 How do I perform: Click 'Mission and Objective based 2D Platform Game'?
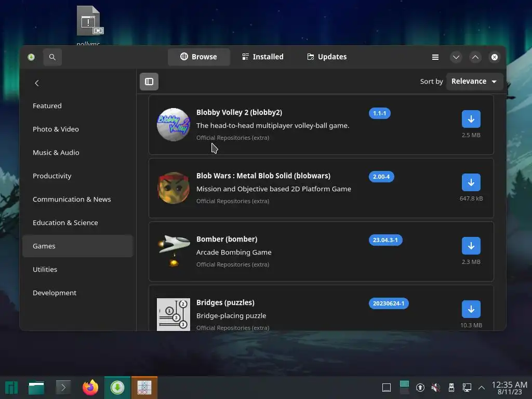click(x=273, y=189)
